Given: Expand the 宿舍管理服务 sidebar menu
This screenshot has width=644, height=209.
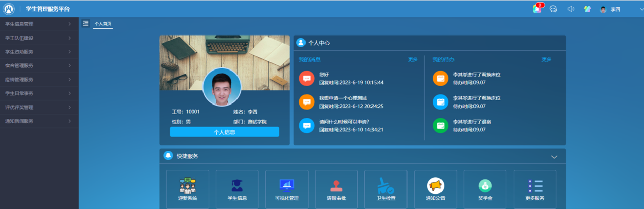Looking at the screenshot, I should 39,65.
